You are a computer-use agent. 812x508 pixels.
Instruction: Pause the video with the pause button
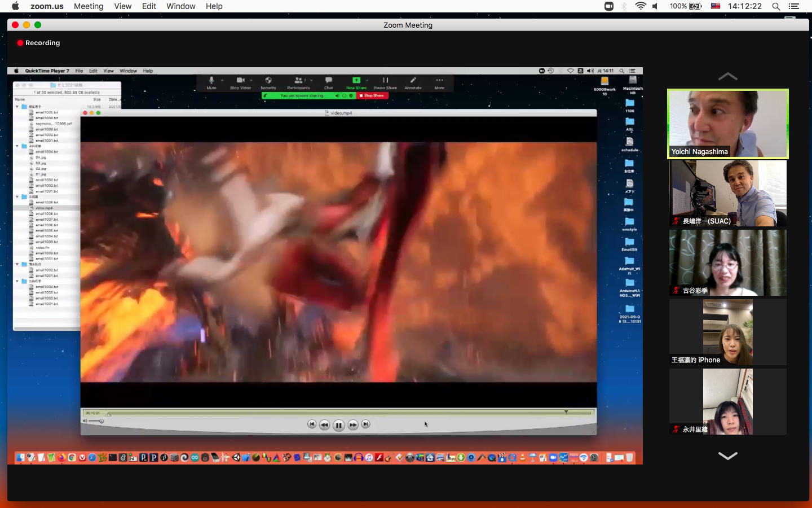[338, 425]
